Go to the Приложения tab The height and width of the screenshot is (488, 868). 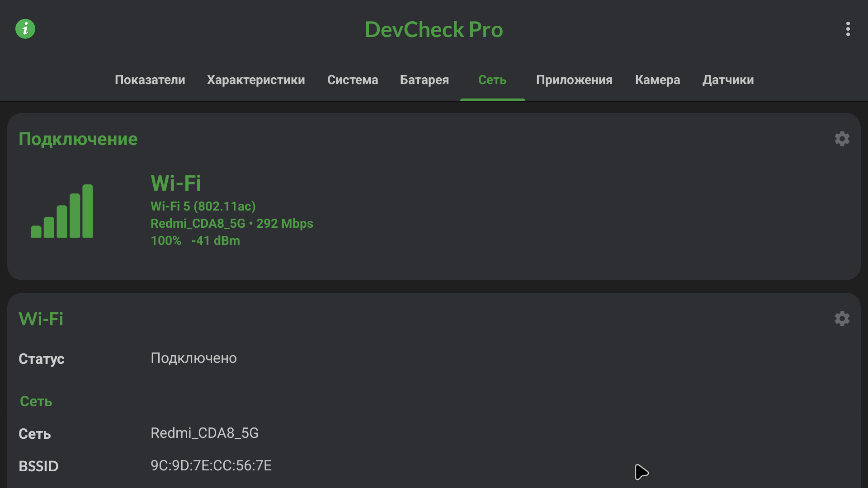(574, 80)
